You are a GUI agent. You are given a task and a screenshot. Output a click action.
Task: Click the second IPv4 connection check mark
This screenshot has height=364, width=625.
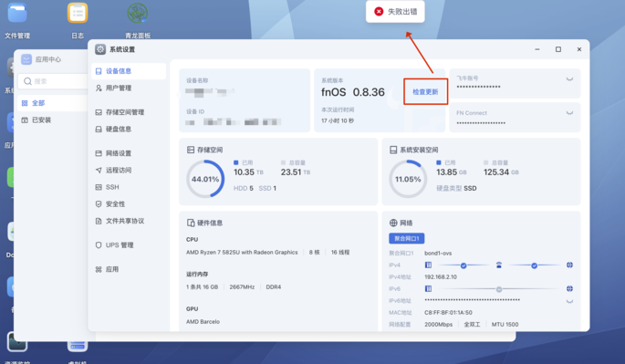click(534, 265)
